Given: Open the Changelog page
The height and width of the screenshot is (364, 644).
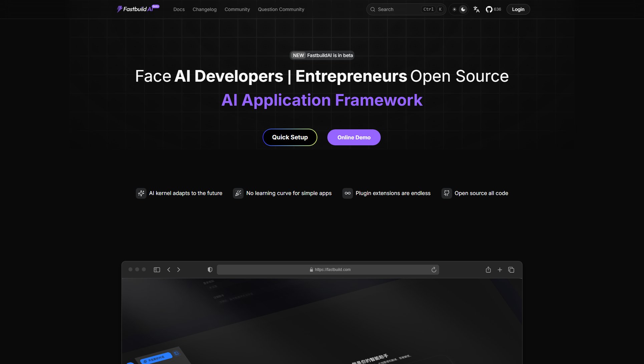Looking at the screenshot, I should click(x=205, y=9).
